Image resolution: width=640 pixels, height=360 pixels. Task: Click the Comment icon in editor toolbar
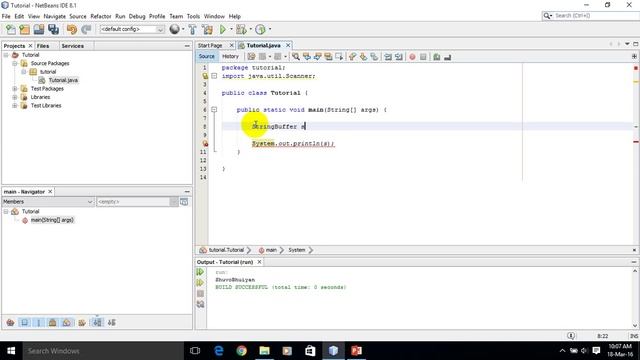(x=437, y=57)
